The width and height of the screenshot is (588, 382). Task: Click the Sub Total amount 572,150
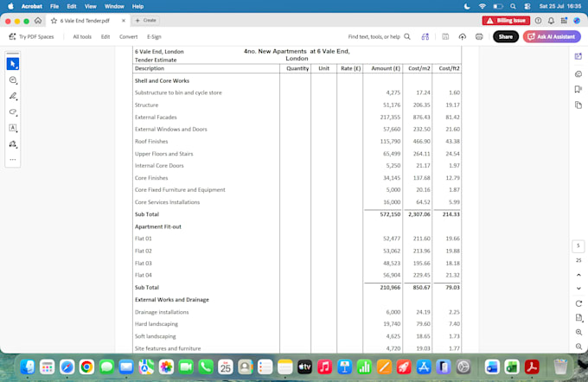[390, 214]
